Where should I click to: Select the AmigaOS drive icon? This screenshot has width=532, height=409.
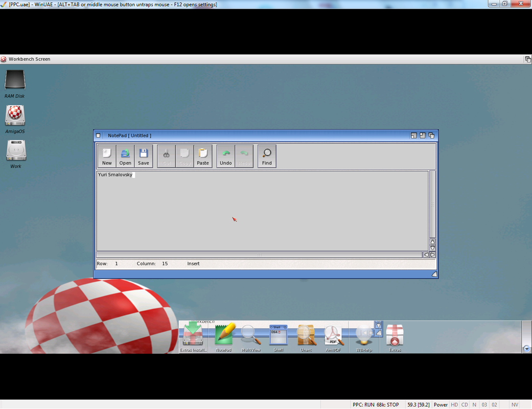coord(15,119)
